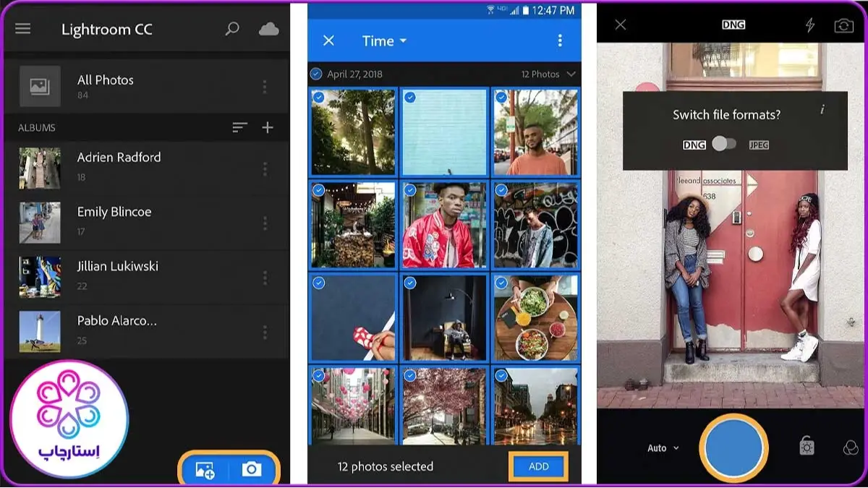Toggle the DNG to JPEG format switch
Screen dimensions: 868x488
723,144
